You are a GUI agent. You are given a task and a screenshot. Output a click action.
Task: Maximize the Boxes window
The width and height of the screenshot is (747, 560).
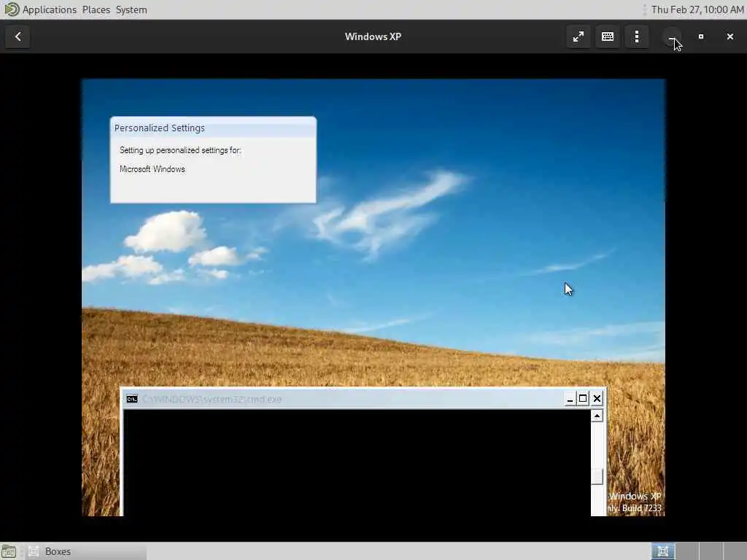[x=701, y=36]
